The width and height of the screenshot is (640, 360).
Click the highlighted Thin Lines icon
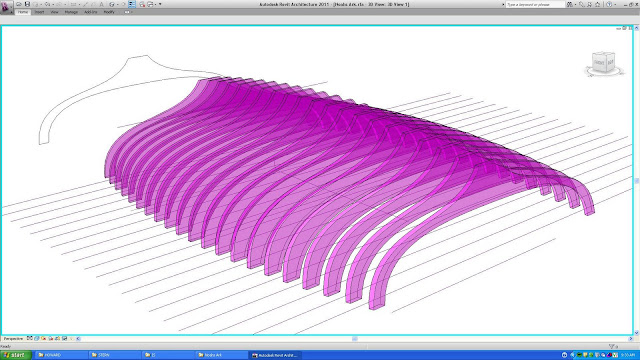tap(132, 4)
